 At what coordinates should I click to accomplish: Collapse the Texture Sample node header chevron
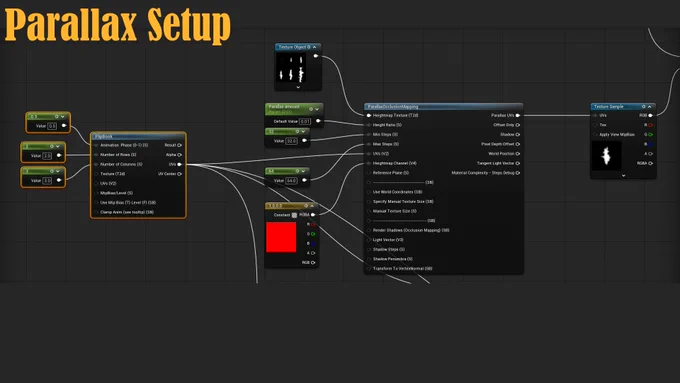650,107
